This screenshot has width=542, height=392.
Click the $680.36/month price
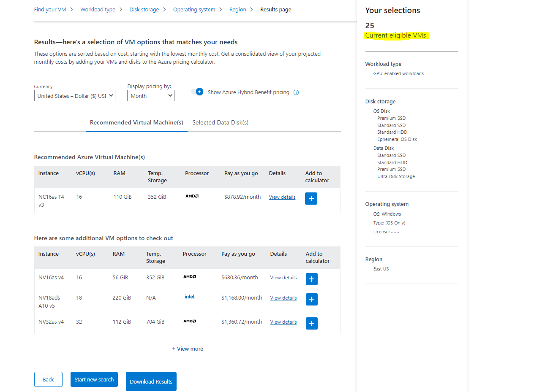tap(240, 278)
